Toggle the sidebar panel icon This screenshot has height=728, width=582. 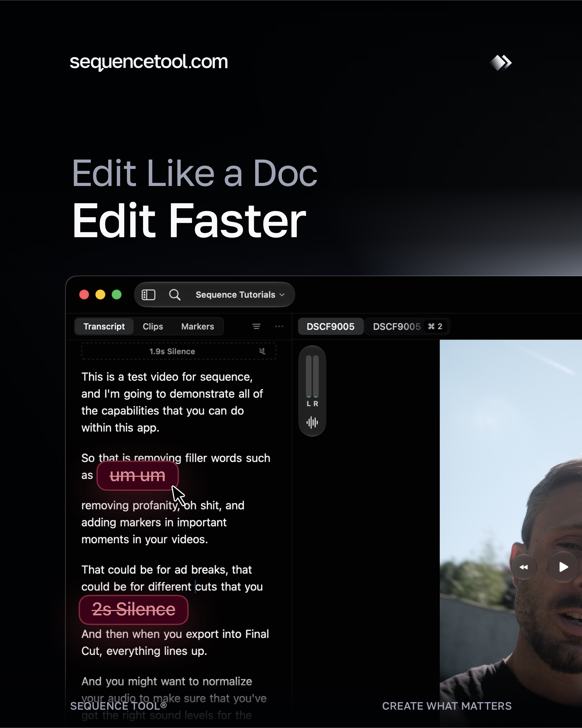pyautogui.click(x=148, y=295)
